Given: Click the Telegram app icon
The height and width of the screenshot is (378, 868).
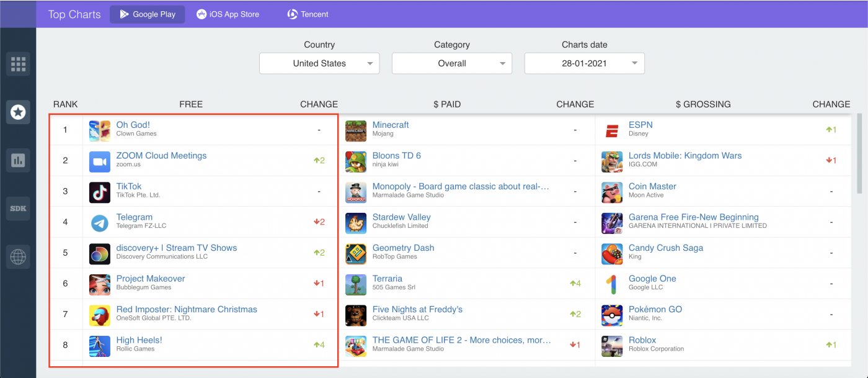Looking at the screenshot, I should pos(100,223).
